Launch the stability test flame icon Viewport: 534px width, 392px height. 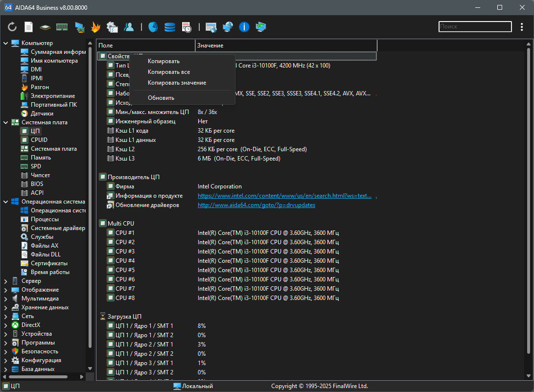(96, 27)
